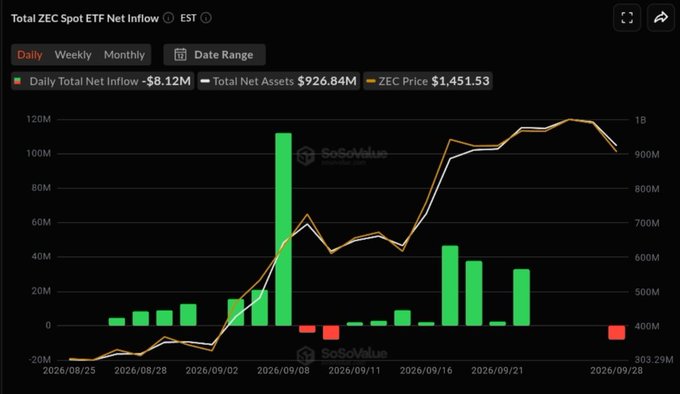Select the red outflow bar at 2026/09/28
Screen dimensions: 680x394
[x=616, y=332]
